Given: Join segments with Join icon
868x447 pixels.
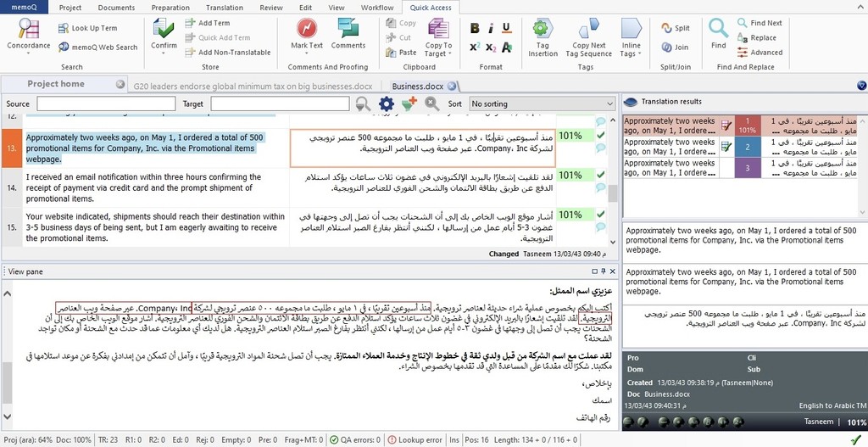Looking at the screenshot, I should 666,47.
